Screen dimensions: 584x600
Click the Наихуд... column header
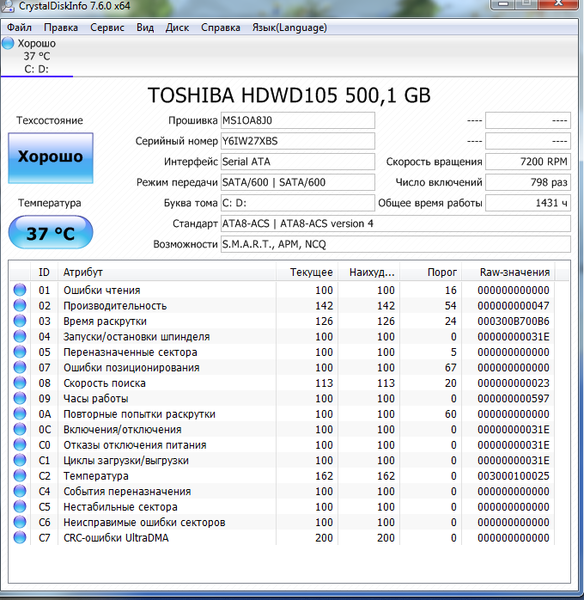pyautogui.click(x=369, y=272)
